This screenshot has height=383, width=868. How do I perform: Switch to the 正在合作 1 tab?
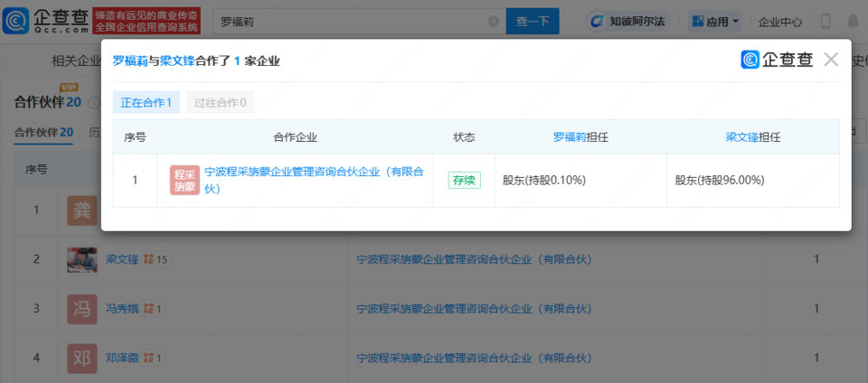(146, 102)
